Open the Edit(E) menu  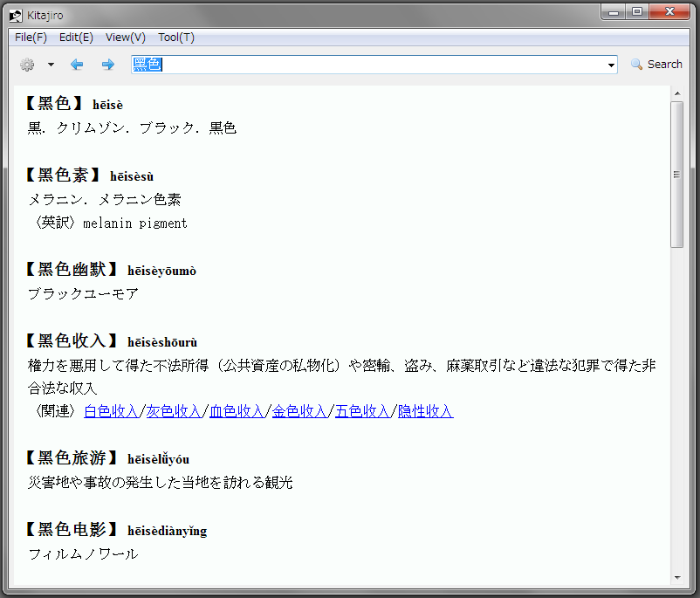click(76, 37)
